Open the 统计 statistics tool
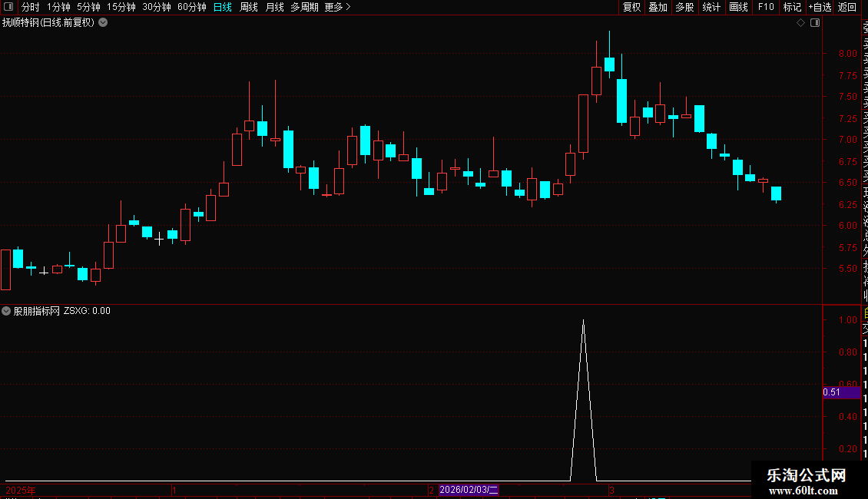The image size is (868, 499). (711, 7)
